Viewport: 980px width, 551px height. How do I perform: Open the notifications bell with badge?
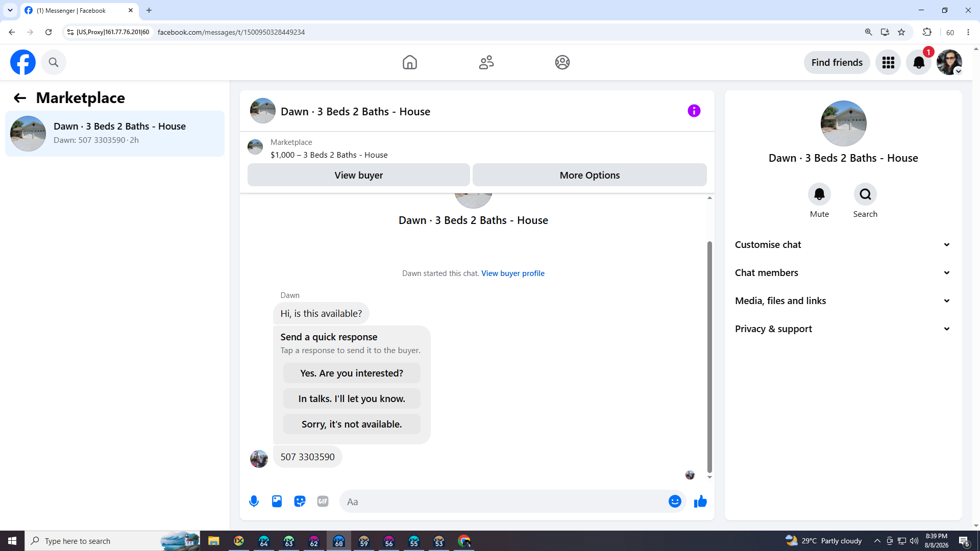[x=919, y=62]
